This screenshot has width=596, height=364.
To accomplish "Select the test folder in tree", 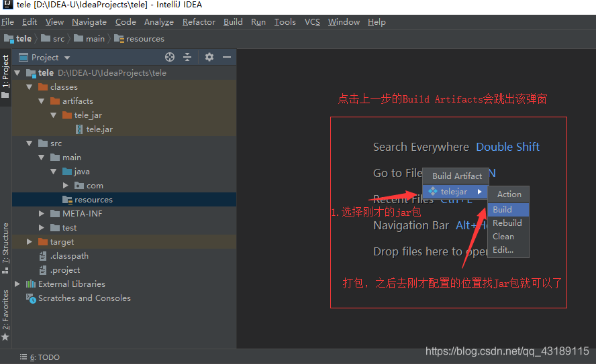I will [x=70, y=228].
